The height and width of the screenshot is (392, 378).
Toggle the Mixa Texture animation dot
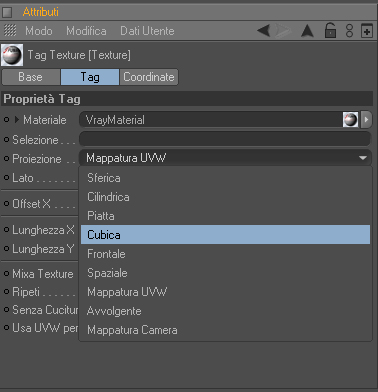tap(6, 274)
